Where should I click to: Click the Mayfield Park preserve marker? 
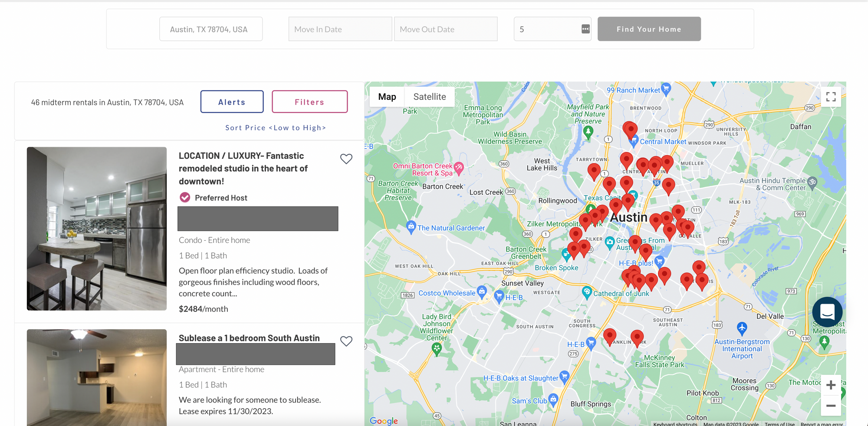(x=588, y=132)
